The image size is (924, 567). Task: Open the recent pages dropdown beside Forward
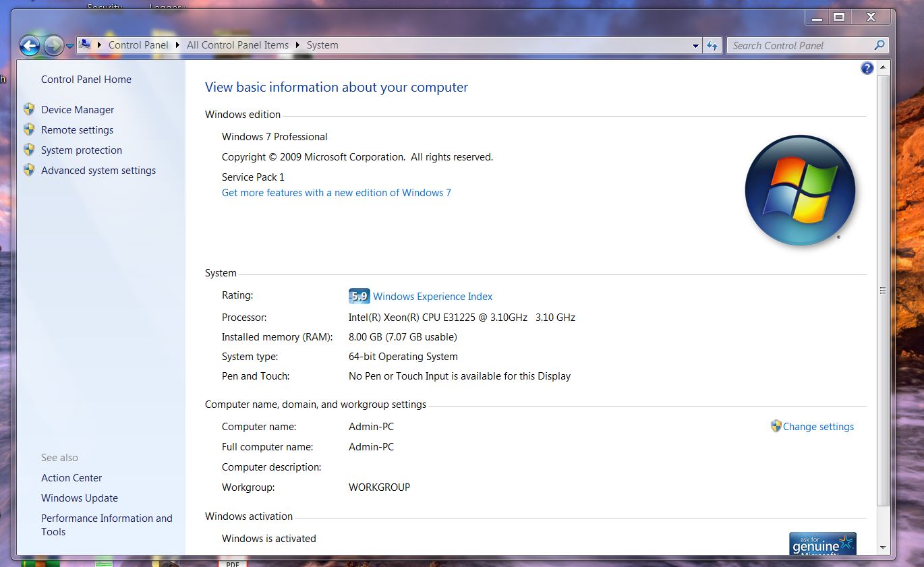tap(69, 46)
